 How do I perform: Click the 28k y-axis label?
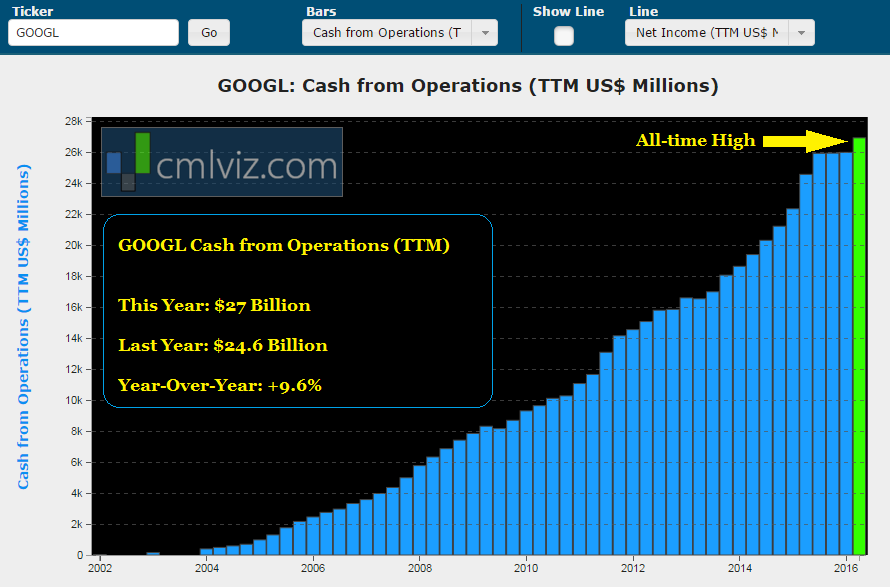pos(74,121)
